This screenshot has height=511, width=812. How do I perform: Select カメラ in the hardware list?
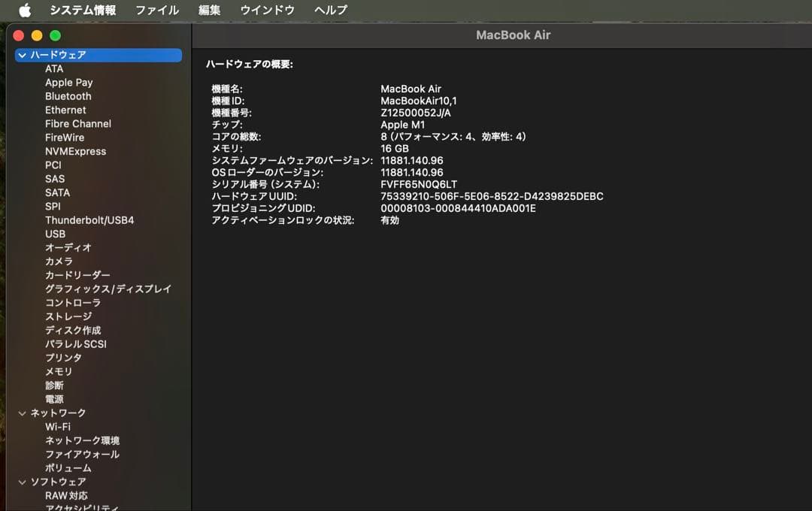click(x=57, y=261)
